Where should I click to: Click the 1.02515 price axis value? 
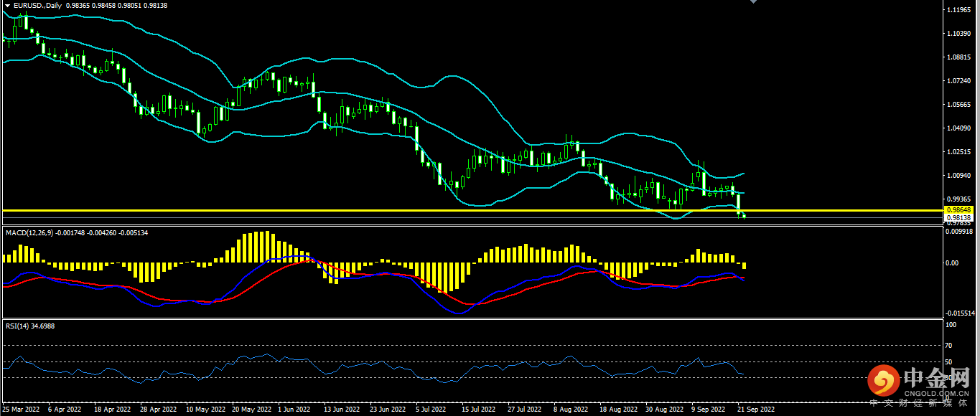tap(959, 152)
